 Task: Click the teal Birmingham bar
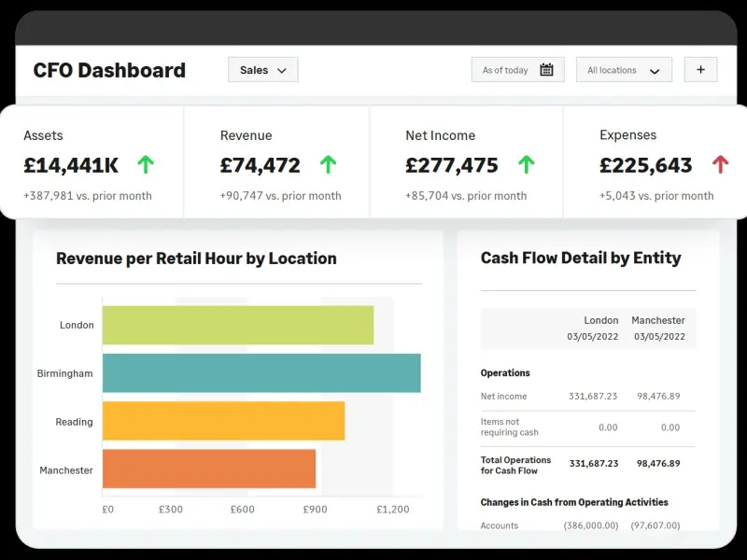click(x=261, y=372)
